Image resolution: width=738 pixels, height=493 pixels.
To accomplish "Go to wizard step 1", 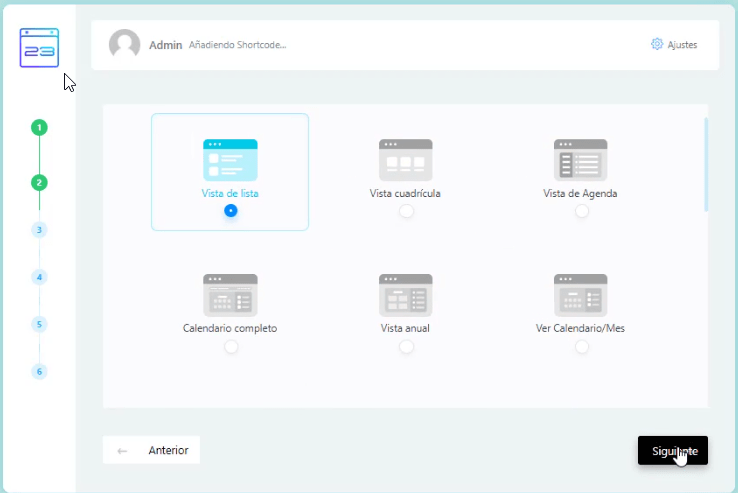I will point(39,127).
